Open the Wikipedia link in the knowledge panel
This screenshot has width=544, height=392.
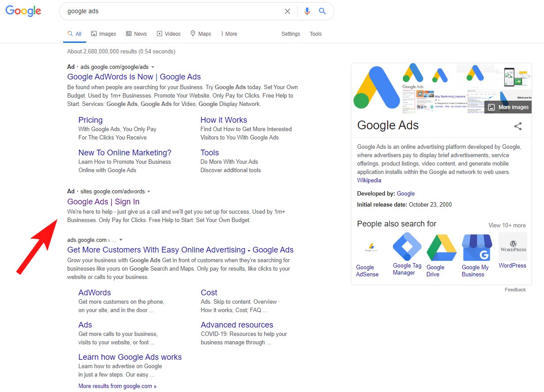click(x=369, y=180)
